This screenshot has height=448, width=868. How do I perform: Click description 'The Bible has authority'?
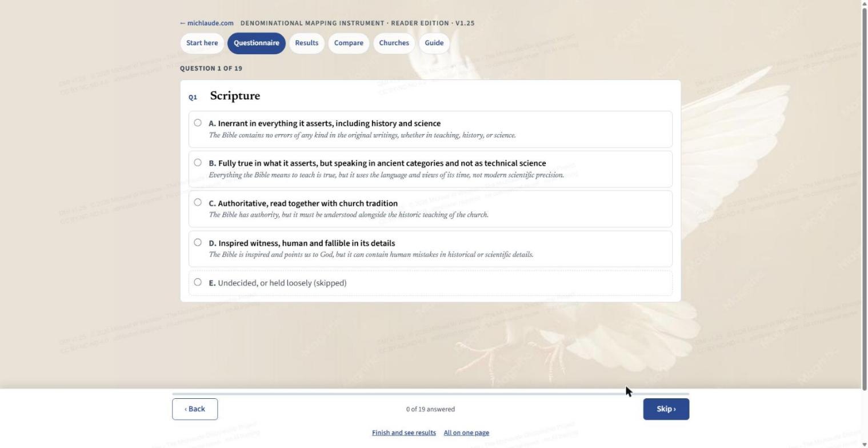coord(349,215)
